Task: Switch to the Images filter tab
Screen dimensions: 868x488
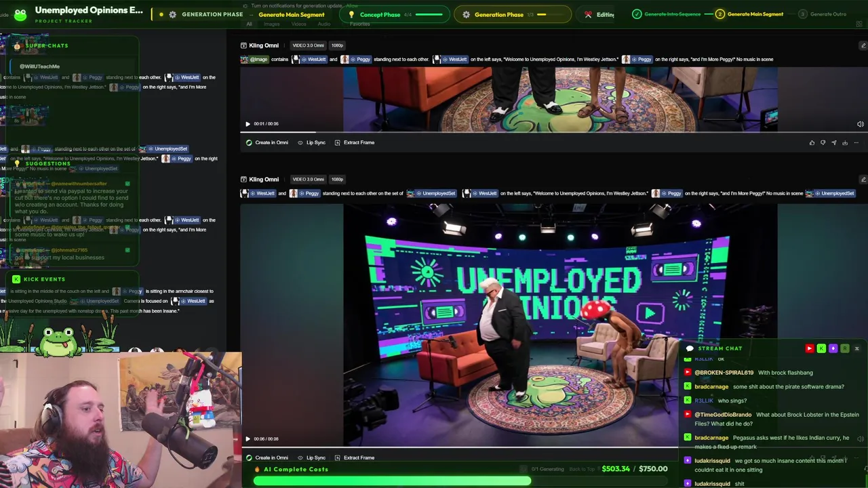Action: coord(271,24)
